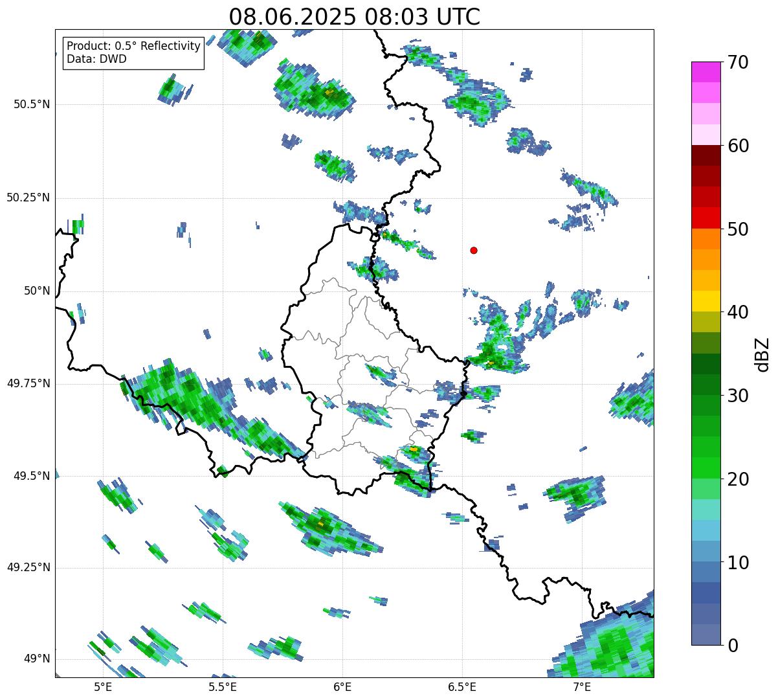
Task: Click the magenta top colorbar swatch
Action: click(706, 72)
